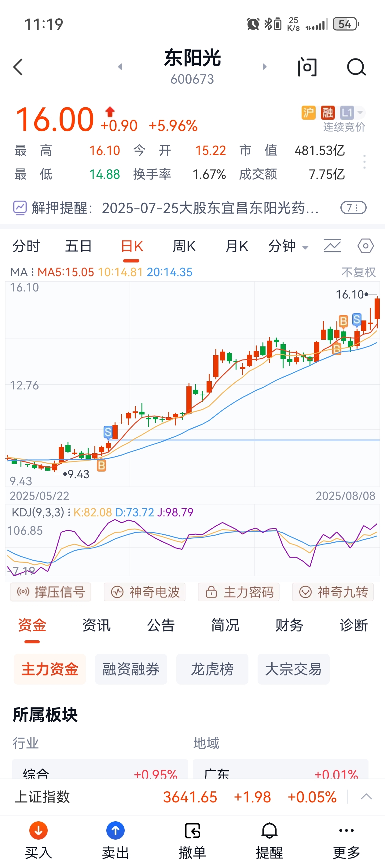Image resolution: width=385 pixels, height=868 pixels.
Task: Open 上证指数 index bar
Action: click(192, 797)
